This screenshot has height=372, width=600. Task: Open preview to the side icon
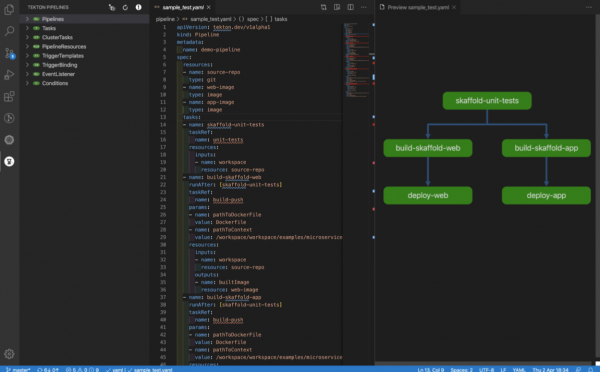(x=337, y=7)
